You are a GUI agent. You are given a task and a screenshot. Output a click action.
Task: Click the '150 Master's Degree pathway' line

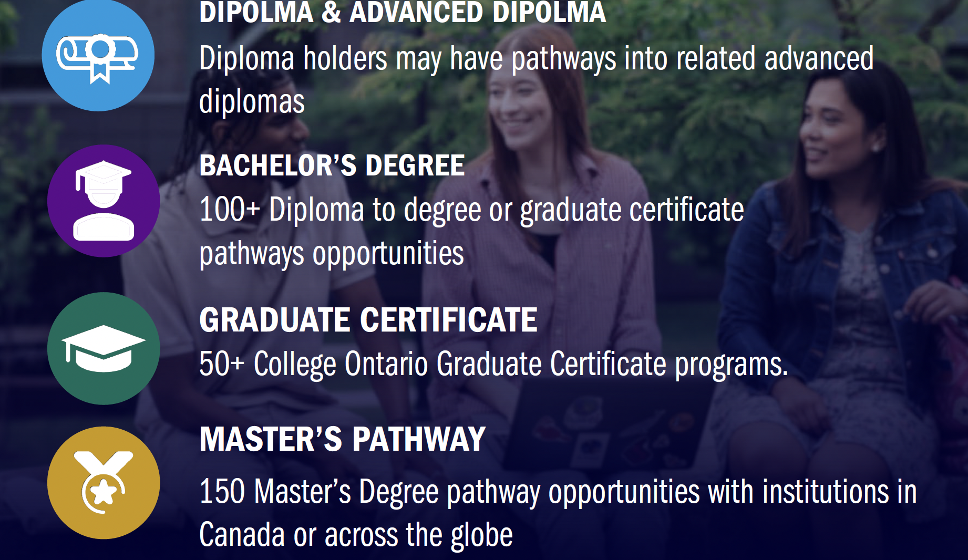point(558,492)
